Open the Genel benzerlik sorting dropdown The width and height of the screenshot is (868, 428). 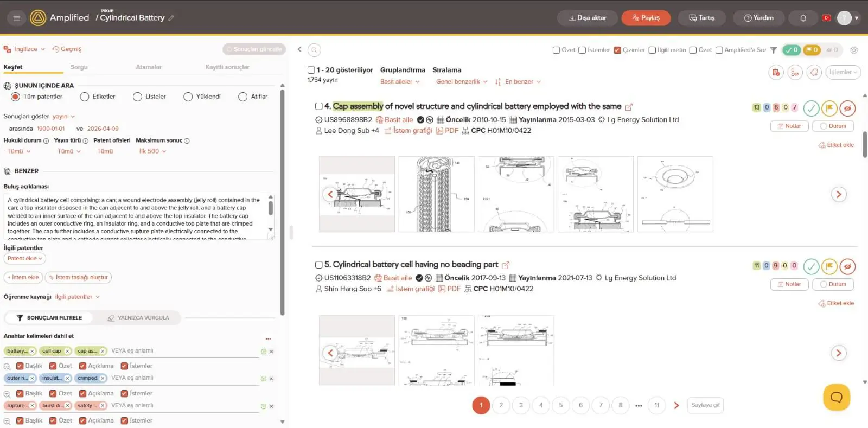point(461,81)
